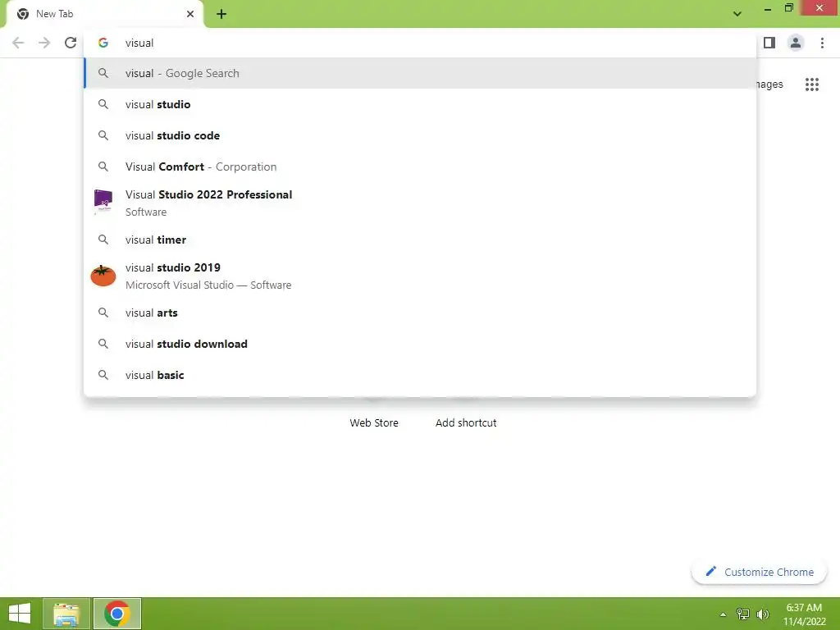Viewport: 840px width, 630px height.
Task: Open the Google apps grid
Action: [x=812, y=84]
